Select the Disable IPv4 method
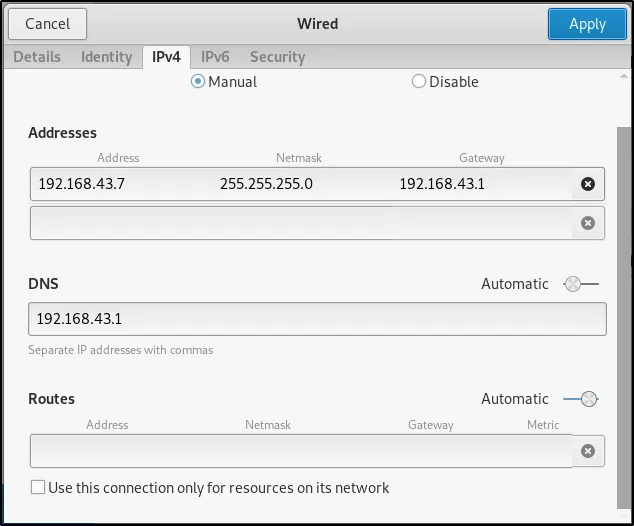Image resolution: width=634 pixels, height=526 pixels. pyautogui.click(x=419, y=82)
